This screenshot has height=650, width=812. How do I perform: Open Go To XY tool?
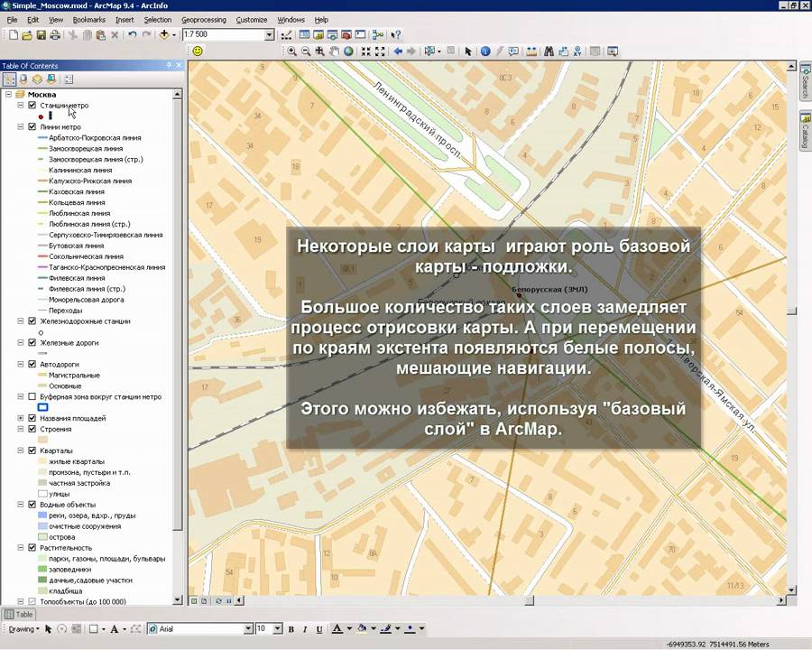[577, 51]
